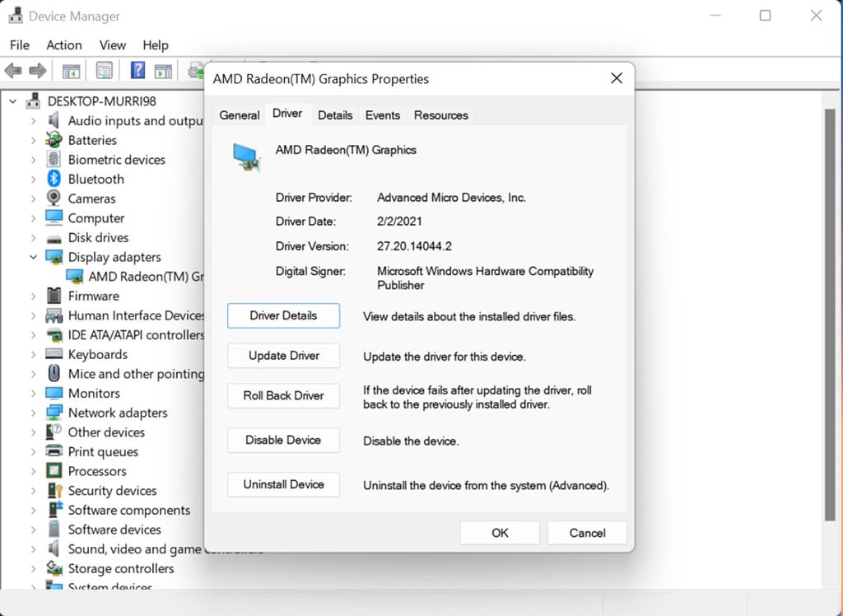Switch to the Details tab

[x=335, y=115]
